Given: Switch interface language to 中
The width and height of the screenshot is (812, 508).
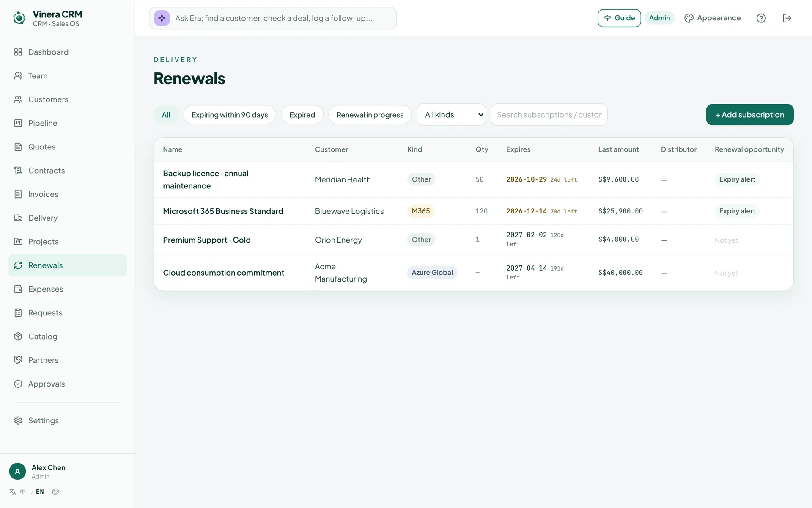Looking at the screenshot, I should click(x=23, y=492).
